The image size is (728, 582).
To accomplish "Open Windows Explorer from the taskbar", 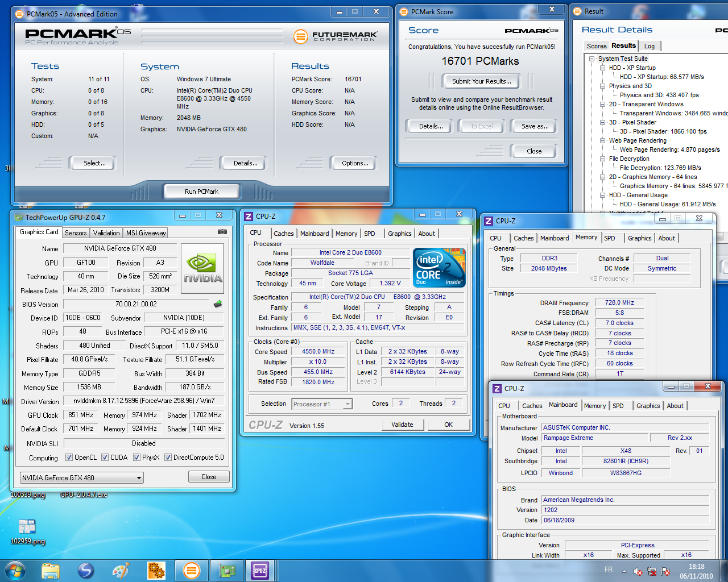I will [51, 570].
